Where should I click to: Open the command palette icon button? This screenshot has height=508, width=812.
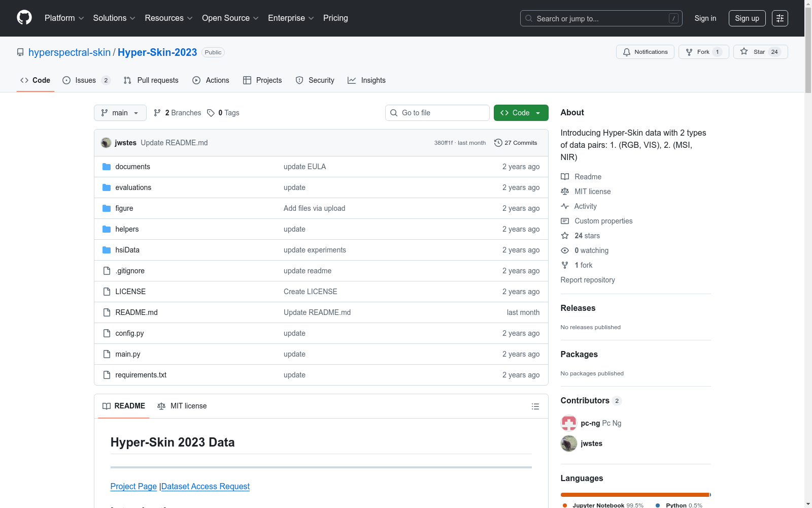[x=780, y=18]
